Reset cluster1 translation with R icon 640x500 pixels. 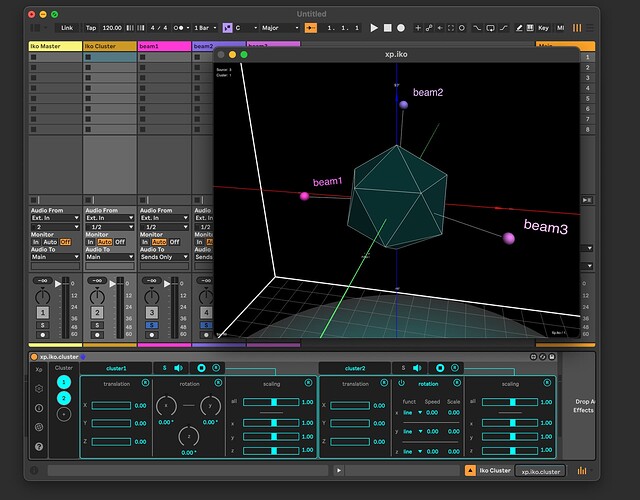tap(146, 383)
